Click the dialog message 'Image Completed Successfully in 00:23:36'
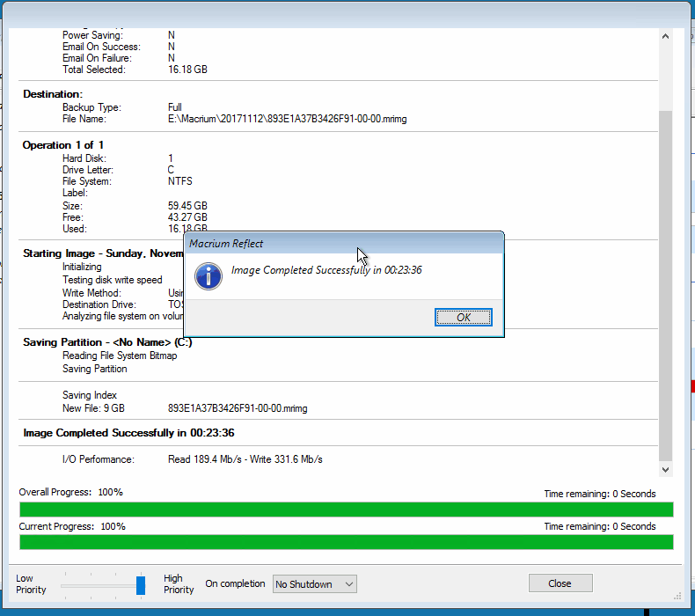 tap(326, 270)
